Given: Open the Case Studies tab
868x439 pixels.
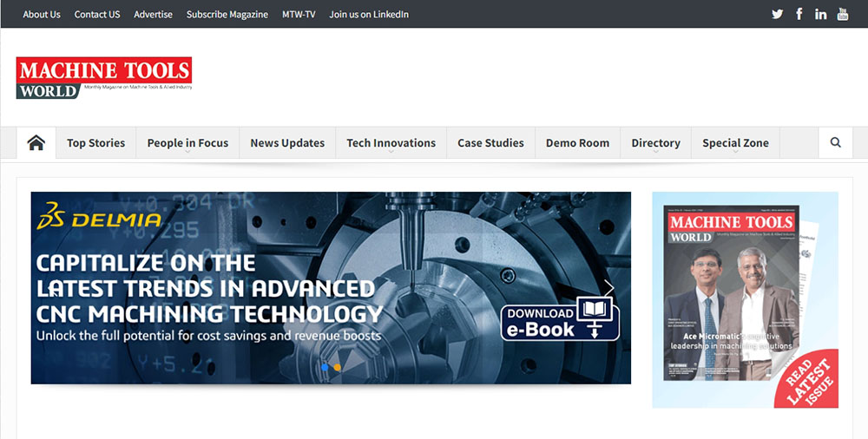Looking at the screenshot, I should pos(490,143).
